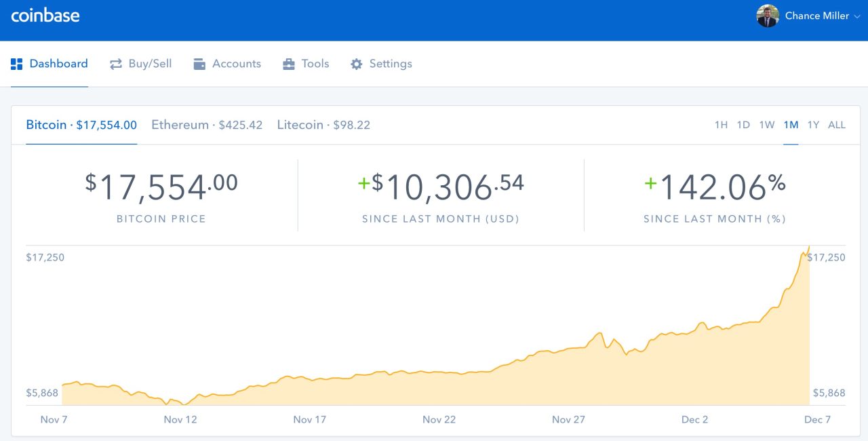The image size is (868, 441).
Task: Click the Coinbase logo
Action: 45,16
